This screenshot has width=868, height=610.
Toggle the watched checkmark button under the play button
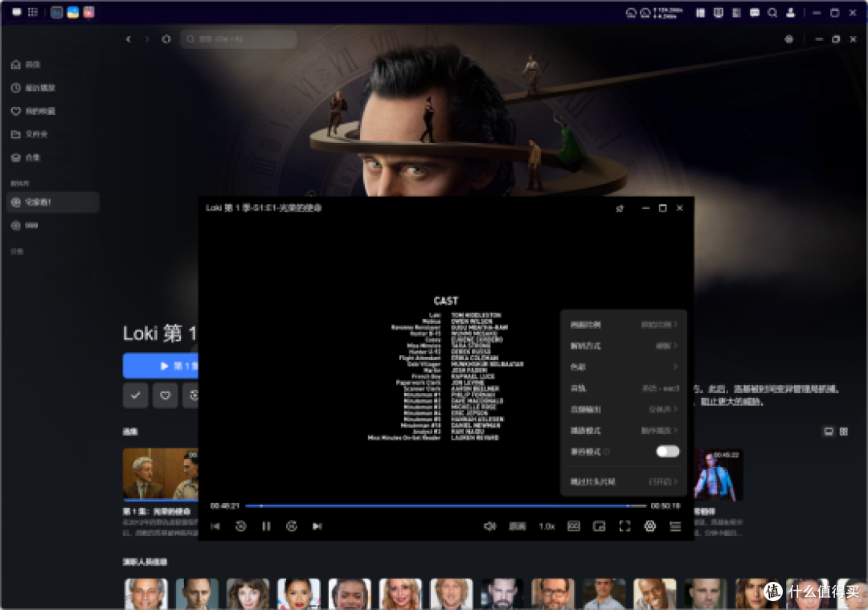pos(135,395)
